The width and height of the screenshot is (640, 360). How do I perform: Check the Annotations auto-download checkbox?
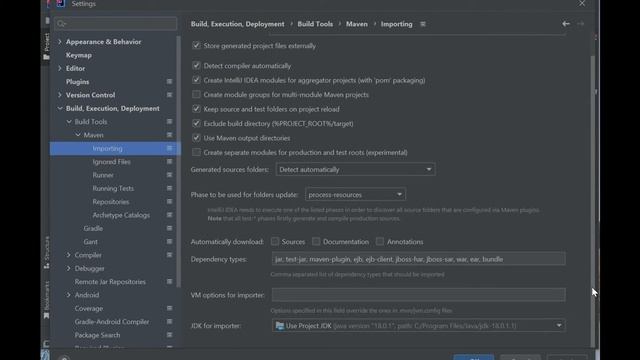pos(380,242)
